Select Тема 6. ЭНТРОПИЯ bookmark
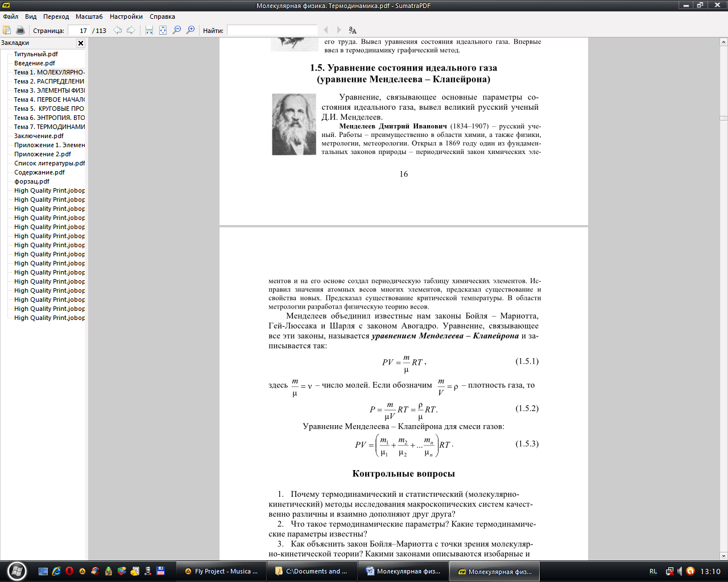Viewport: 728px width, 582px height. point(49,118)
